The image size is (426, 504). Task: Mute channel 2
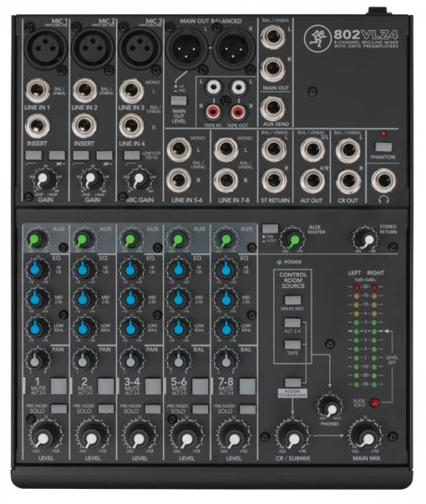coord(106,386)
